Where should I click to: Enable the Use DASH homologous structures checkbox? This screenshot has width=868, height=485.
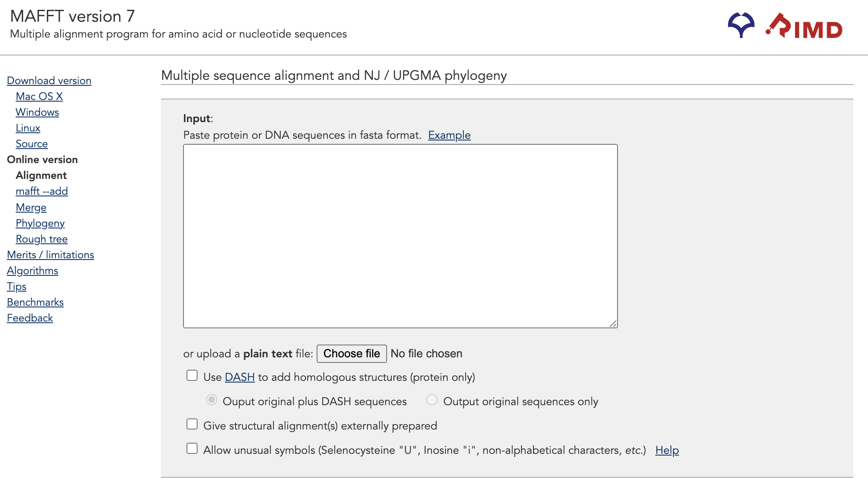[x=192, y=376]
